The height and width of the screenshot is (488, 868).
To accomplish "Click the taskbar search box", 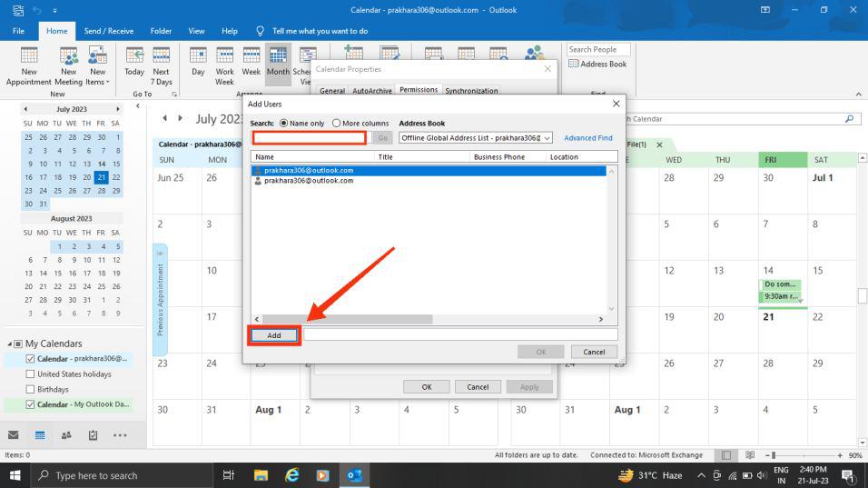I will (122, 475).
